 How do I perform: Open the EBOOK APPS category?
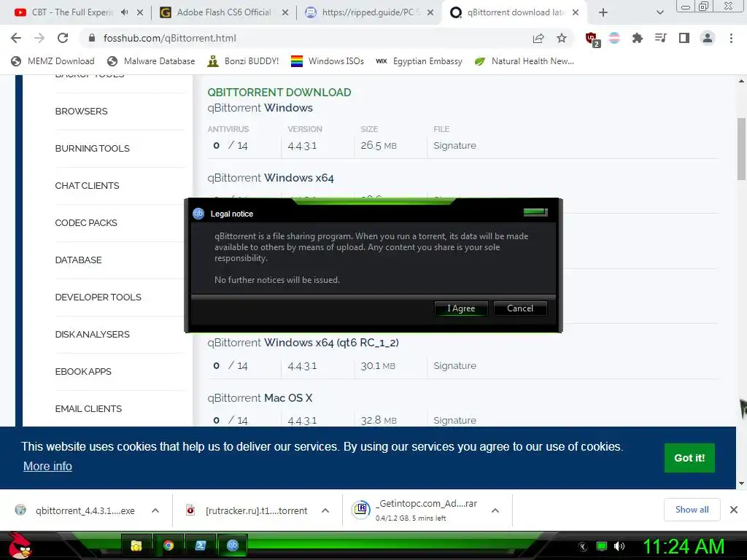[x=83, y=371]
